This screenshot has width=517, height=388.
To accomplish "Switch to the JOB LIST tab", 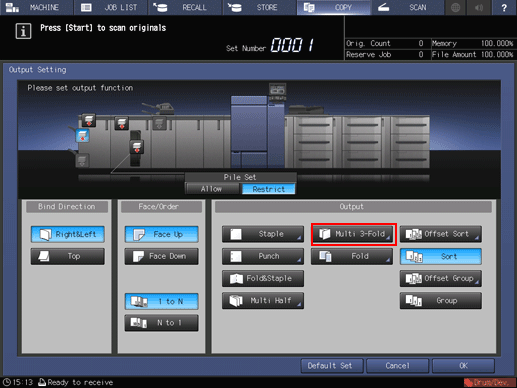I will tap(111, 7).
